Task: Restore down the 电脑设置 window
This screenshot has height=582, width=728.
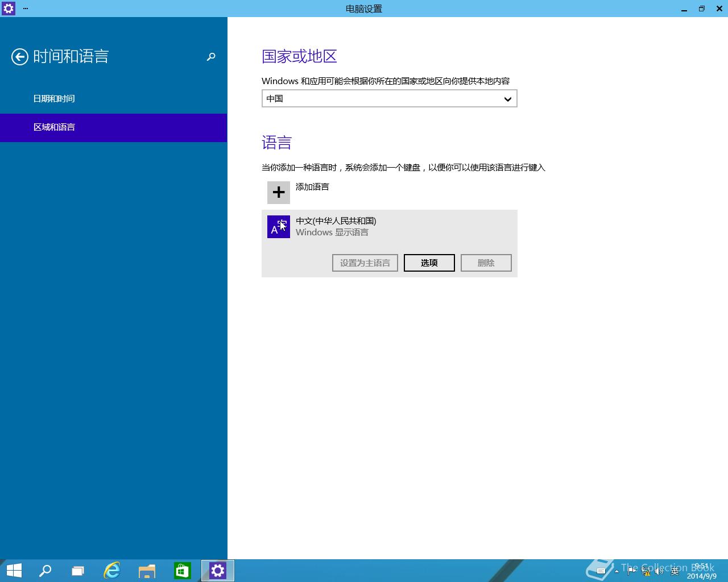Action: click(702, 9)
